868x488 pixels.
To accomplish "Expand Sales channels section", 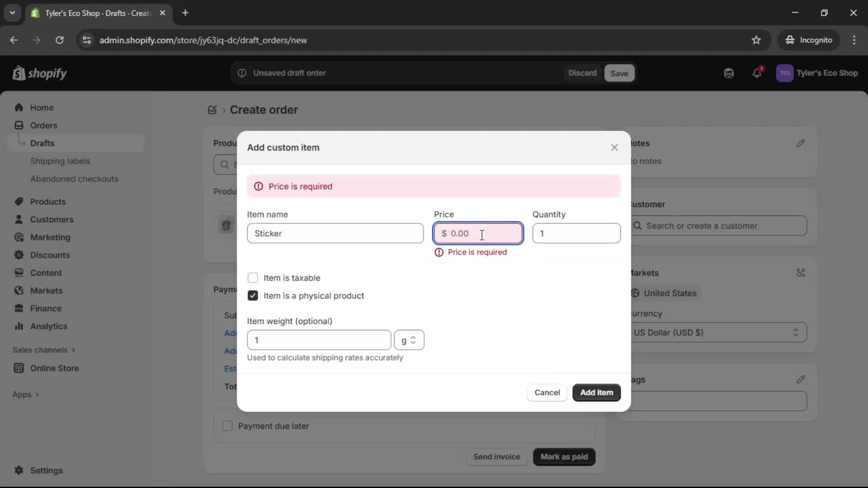I will [x=43, y=350].
